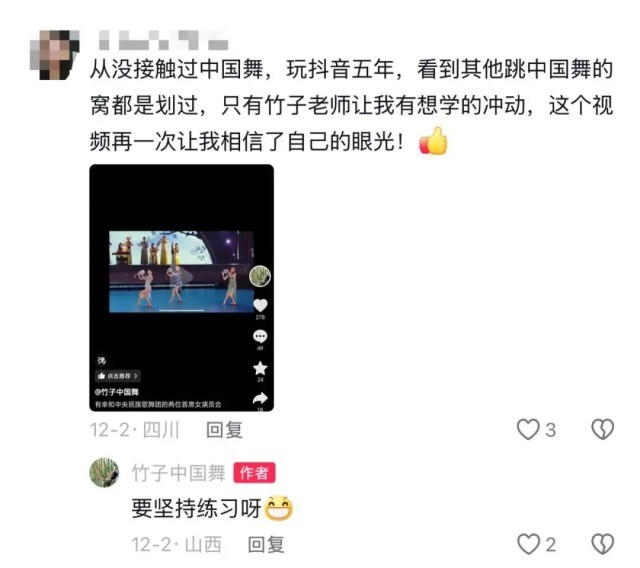The width and height of the screenshot is (640, 568).
Task: Open the blurred commenter username
Action: pyautogui.click(x=163, y=40)
